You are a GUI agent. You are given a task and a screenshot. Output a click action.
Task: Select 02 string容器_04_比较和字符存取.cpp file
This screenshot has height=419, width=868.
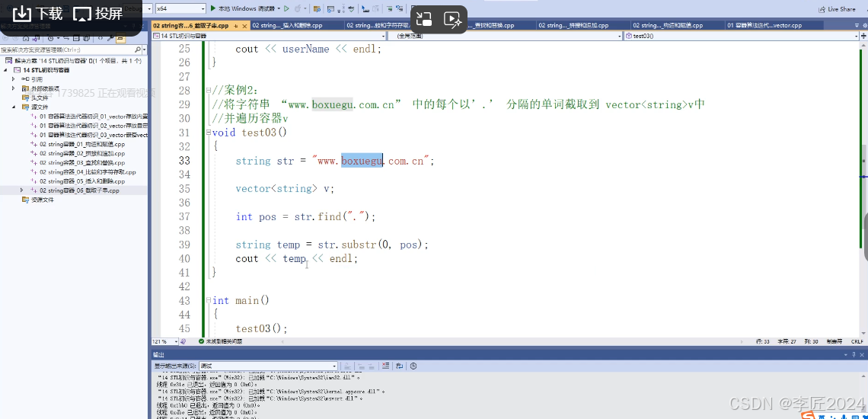pos(88,172)
